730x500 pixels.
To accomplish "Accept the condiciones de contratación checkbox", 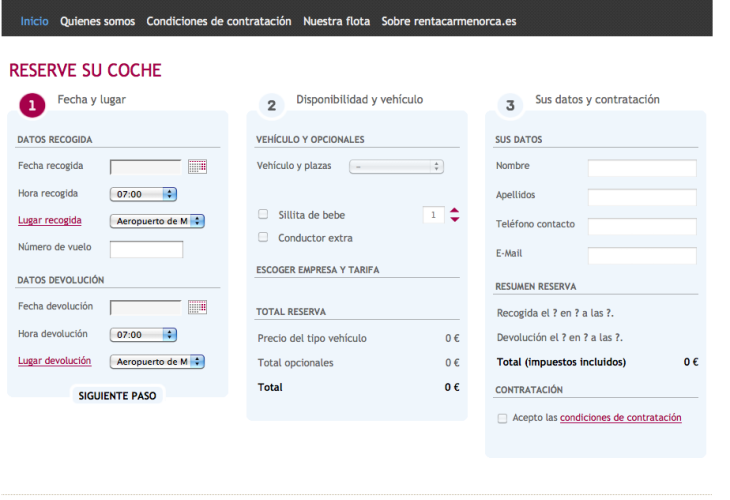I will pyautogui.click(x=502, y=418).
